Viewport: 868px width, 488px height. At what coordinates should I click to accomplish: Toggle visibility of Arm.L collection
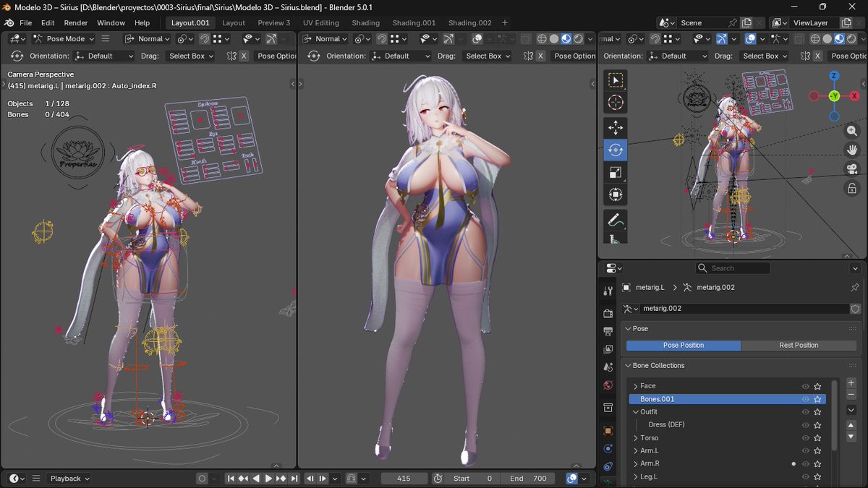click(x=805, y=451)
